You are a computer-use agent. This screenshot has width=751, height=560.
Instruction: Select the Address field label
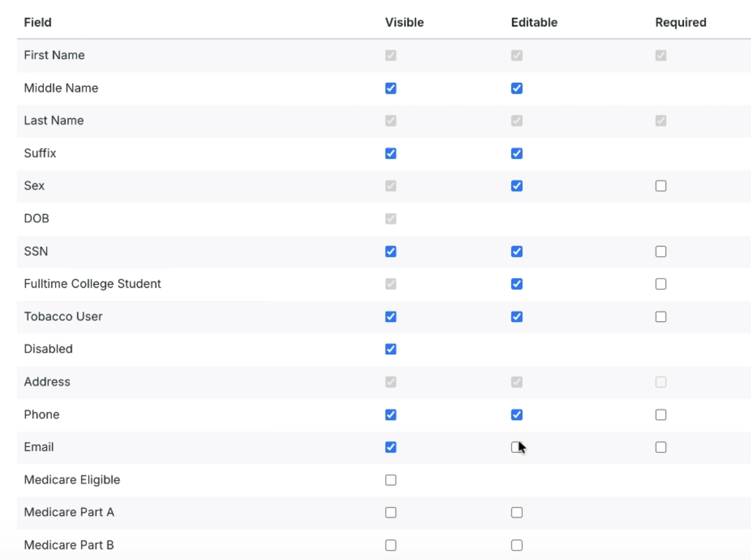pos(47,382)
